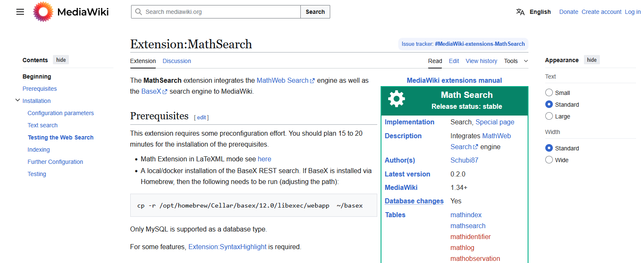Image resolution: width=644 pixels, height=263 pixels.
Task: Click the MediaWiki sunflower logo
Action: pyautogui.click(x=43, y=12)
